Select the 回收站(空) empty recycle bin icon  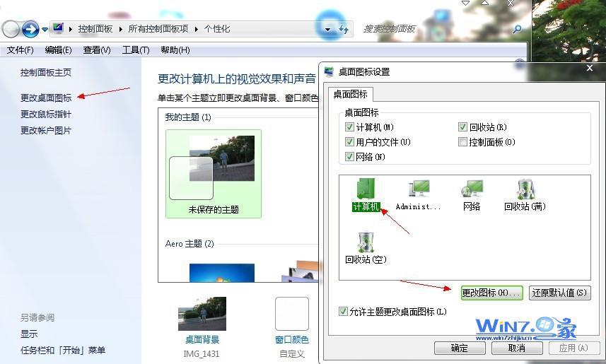pos(366,248)
